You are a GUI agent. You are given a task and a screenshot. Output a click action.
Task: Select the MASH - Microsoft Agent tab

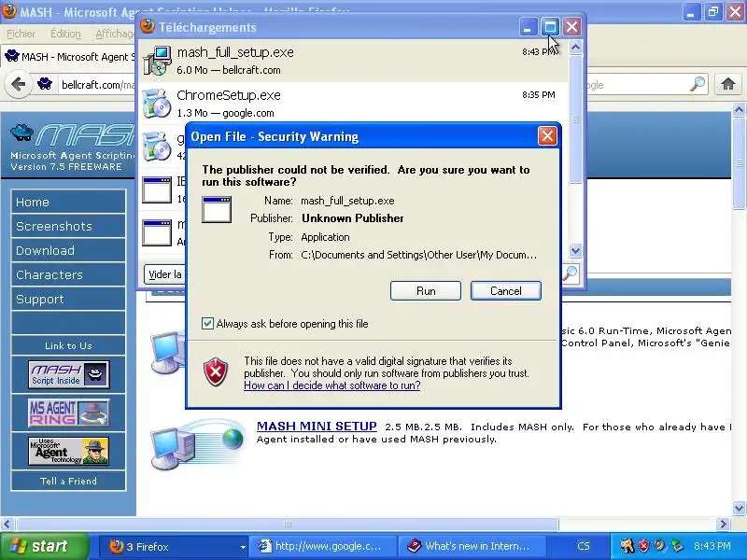coord(69,57)
